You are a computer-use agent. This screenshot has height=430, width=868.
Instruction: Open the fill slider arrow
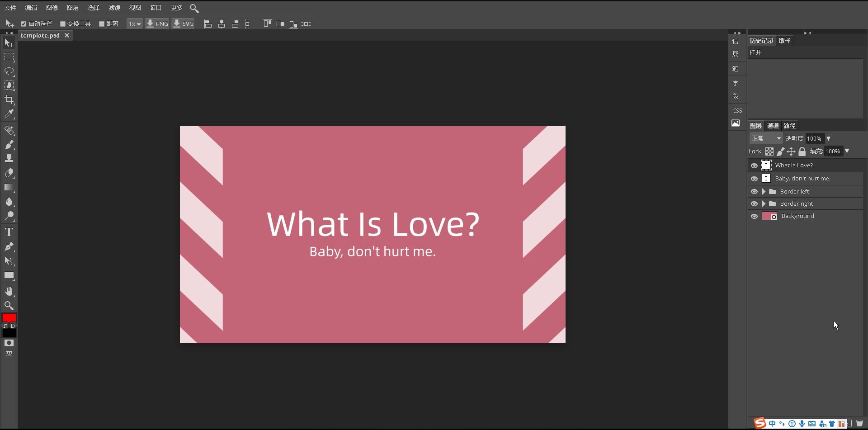(847, 151)
